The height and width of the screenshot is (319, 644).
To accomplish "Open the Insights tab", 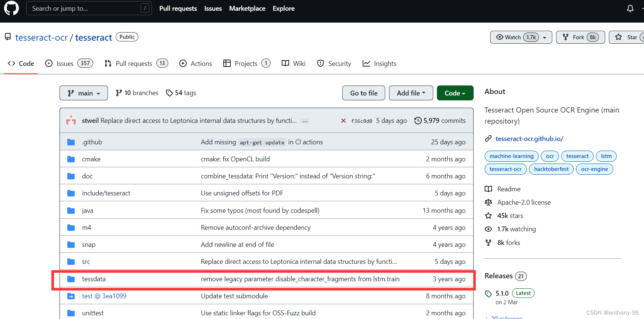I will coord(379,64).
